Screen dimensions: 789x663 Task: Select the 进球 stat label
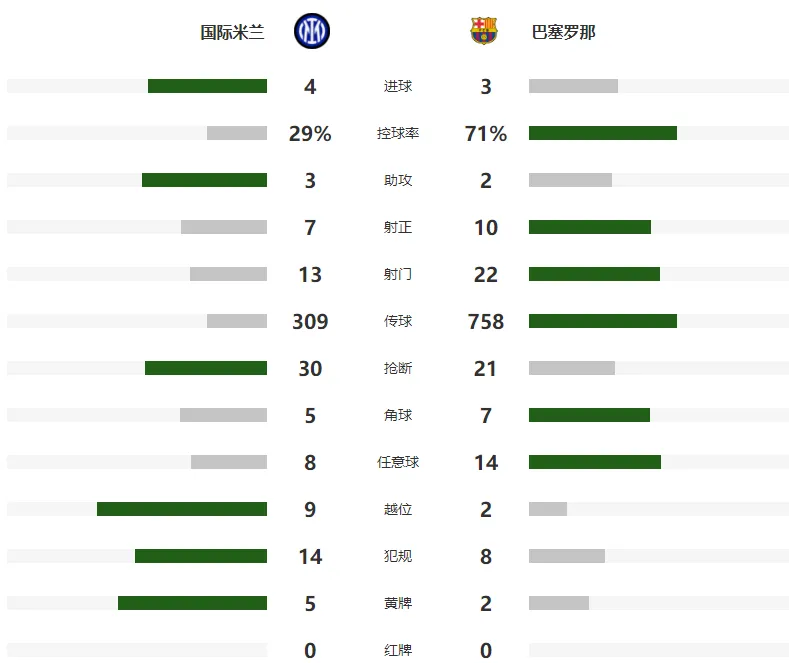click(398, 86)
